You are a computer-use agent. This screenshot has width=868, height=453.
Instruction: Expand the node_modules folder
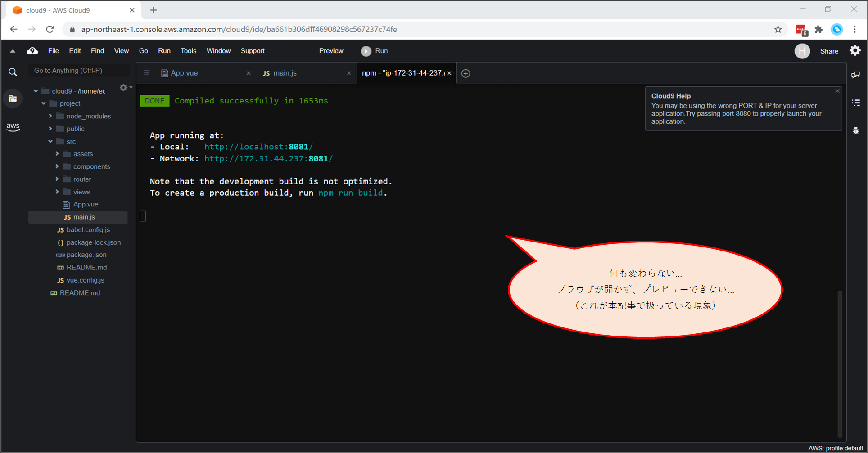point(50,116)
